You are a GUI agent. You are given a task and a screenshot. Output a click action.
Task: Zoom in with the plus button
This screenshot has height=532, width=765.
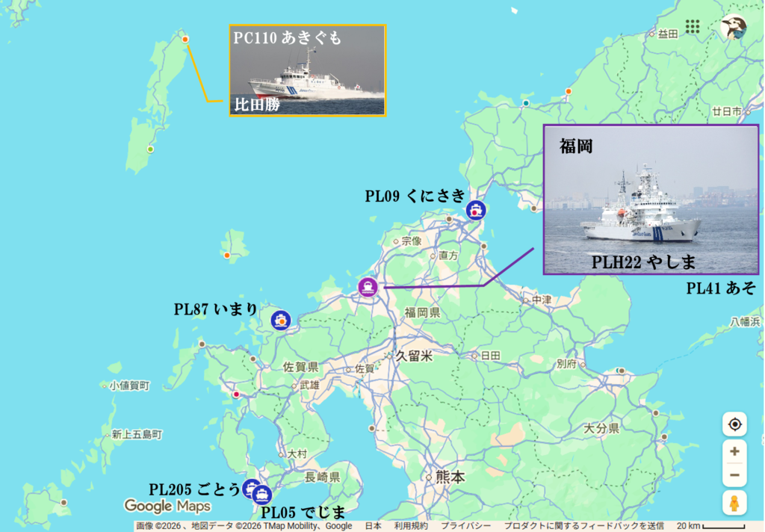click(x=735, y=451)
